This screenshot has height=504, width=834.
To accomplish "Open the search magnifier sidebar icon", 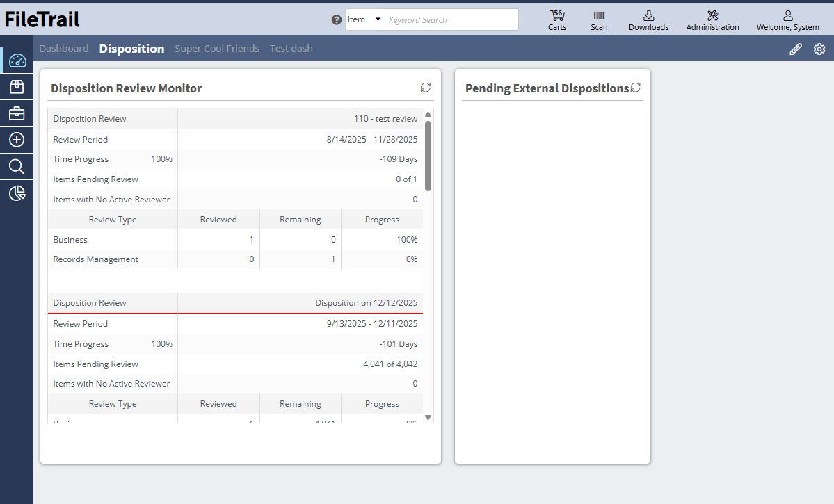I will point(17,166).
